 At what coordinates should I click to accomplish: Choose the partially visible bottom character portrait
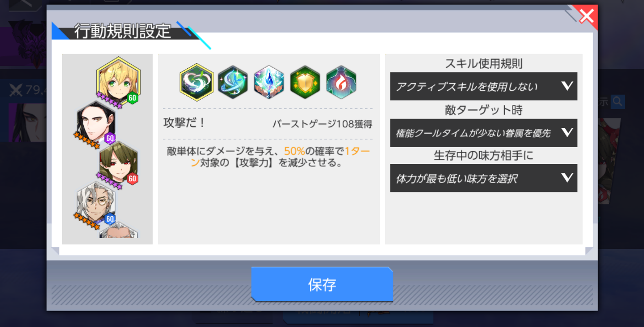[x=119, y=230]
